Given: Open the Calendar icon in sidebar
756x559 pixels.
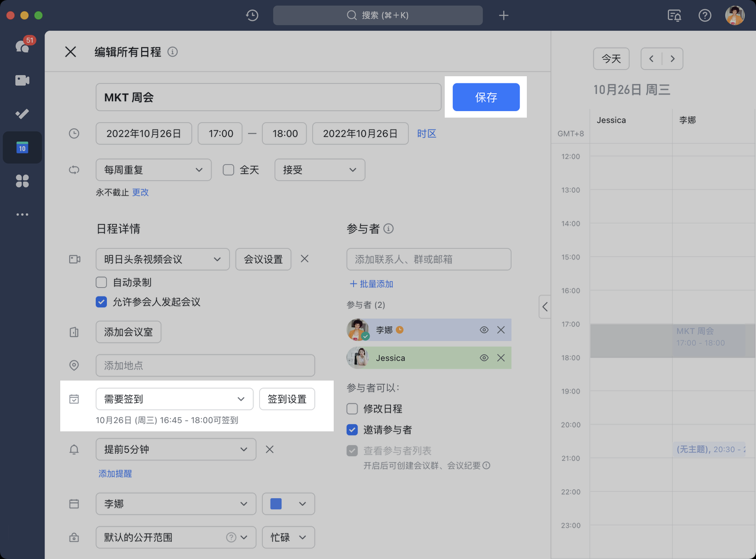Looking at the screenshot, I should point(22,147).
